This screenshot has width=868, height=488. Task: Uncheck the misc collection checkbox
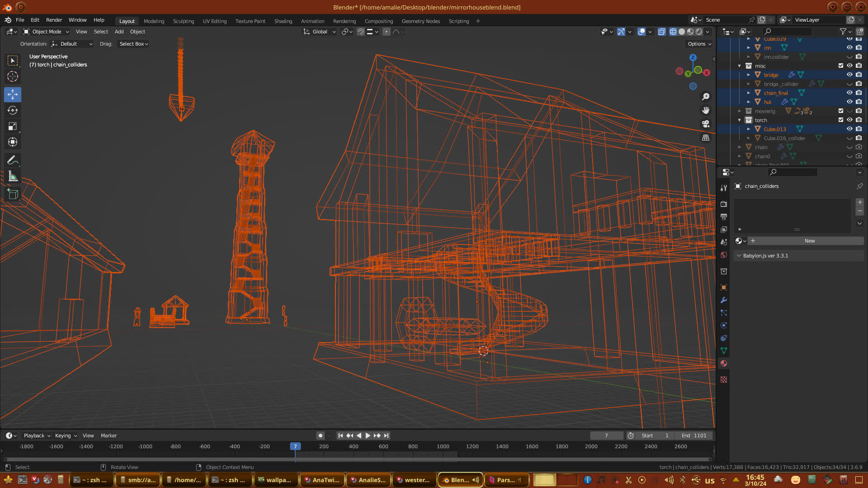841,66
